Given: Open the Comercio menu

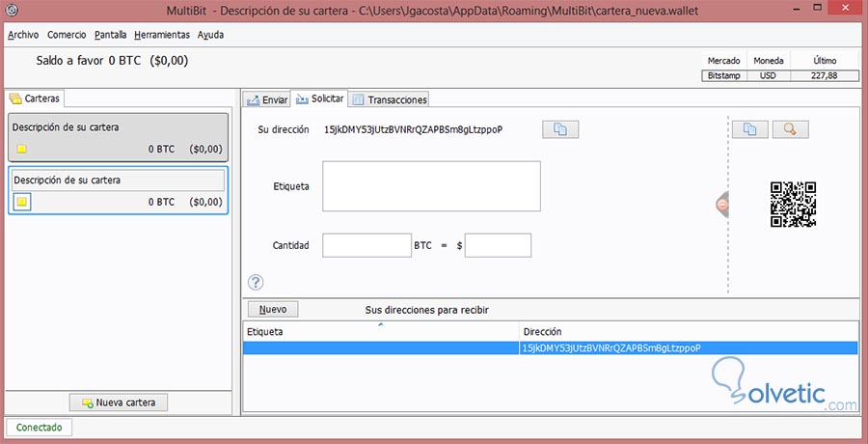Looking at the screenshot, I should [67, 35].
